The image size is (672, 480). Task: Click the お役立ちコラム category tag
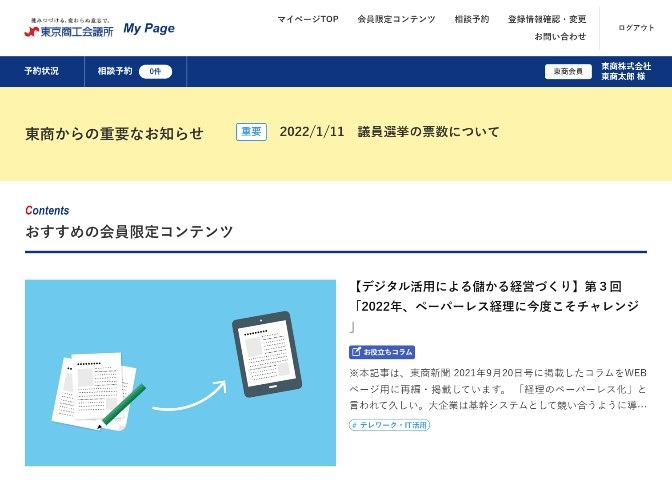[382, 352]
